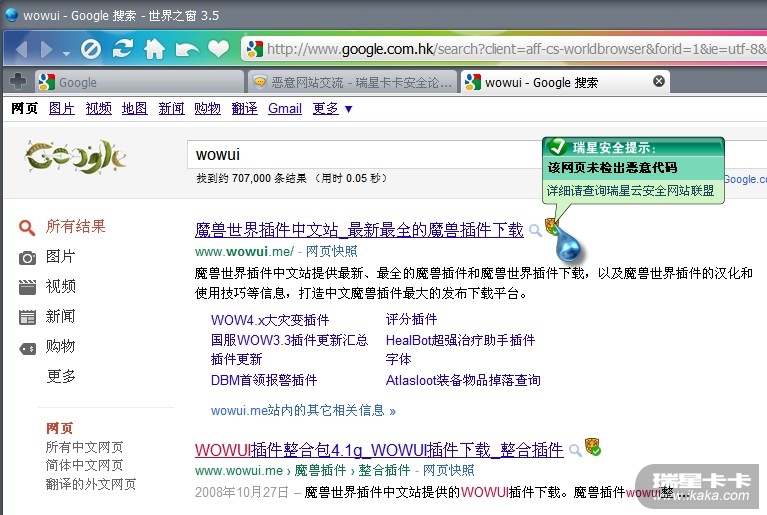Open 网页快照 for second result
Viewport: 767px width, 515px height.
(x=448, y=470)
